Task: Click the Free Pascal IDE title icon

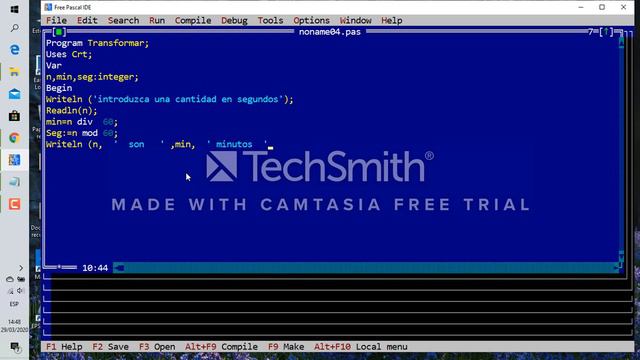Action: (x=48, y=7)
